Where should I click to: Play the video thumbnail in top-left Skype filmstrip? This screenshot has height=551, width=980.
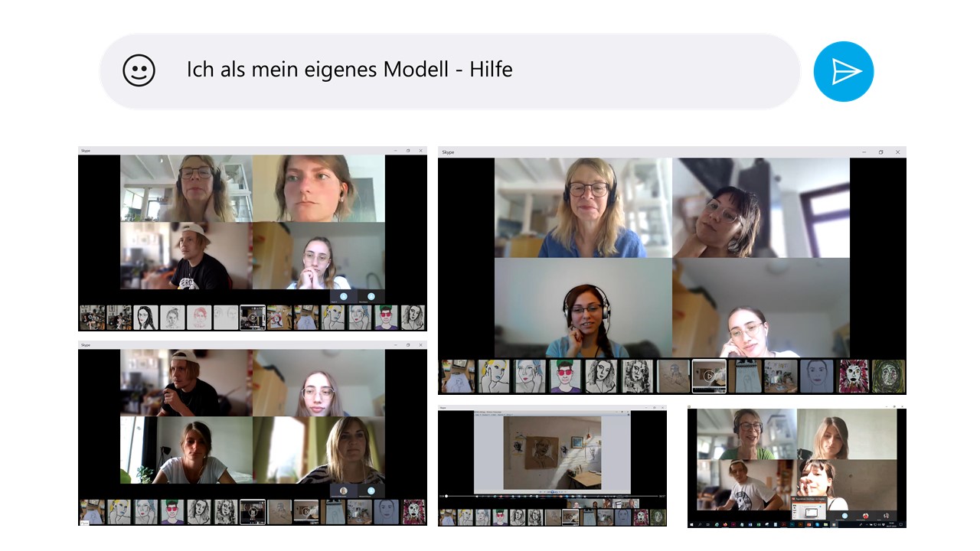click(252, 318)
